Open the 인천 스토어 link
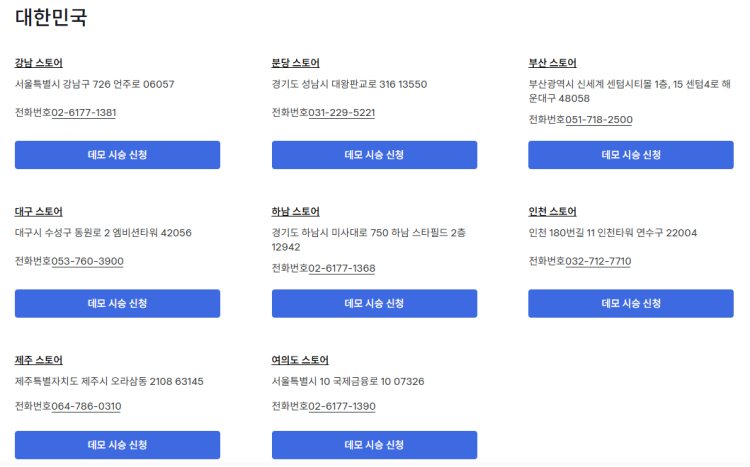 552,212
